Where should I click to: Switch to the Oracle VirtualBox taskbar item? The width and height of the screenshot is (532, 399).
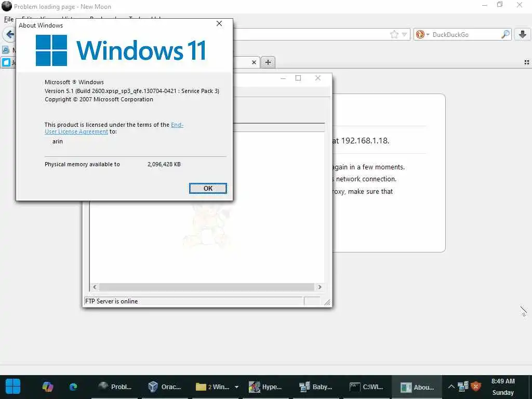(x=165, y=387)
